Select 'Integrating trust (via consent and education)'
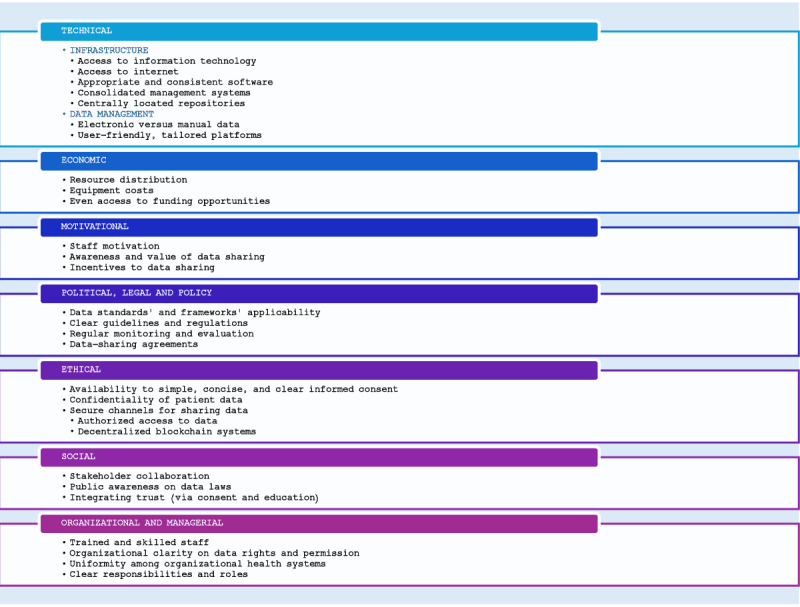 tap(194, 497)
